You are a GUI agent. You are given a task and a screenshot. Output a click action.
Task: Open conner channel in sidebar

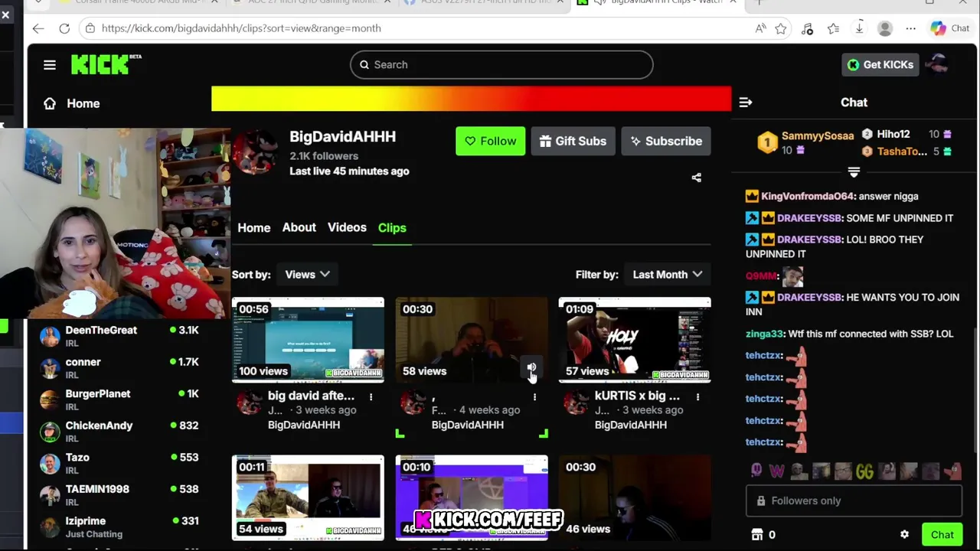click(x=119, y=368)
